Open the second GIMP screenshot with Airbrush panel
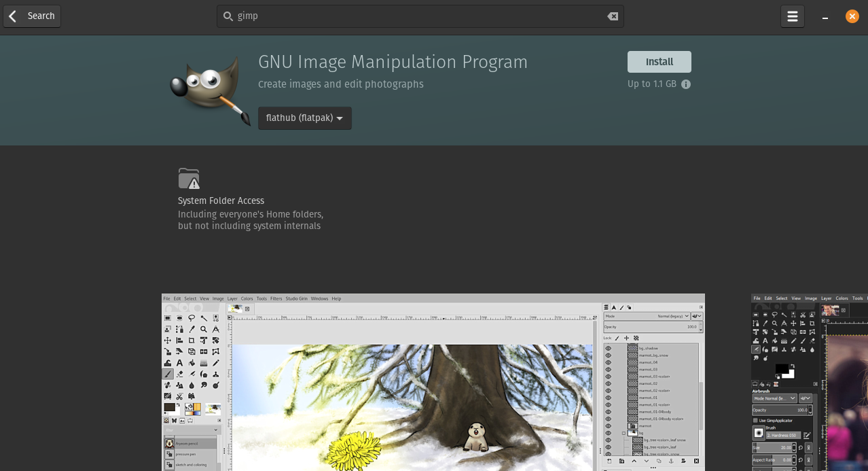The image size is (868, 471). [810, 382]
